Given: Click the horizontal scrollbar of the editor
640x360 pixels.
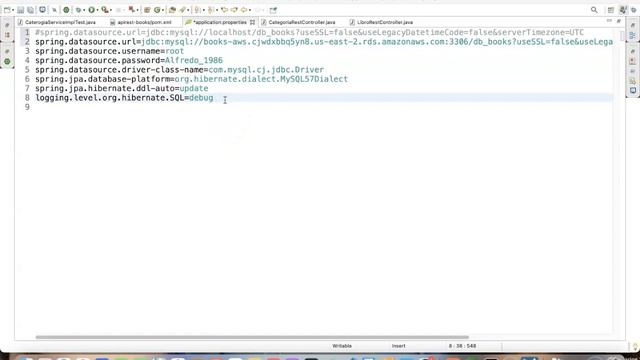Looking at the screenshot, I should coord(252,337).
